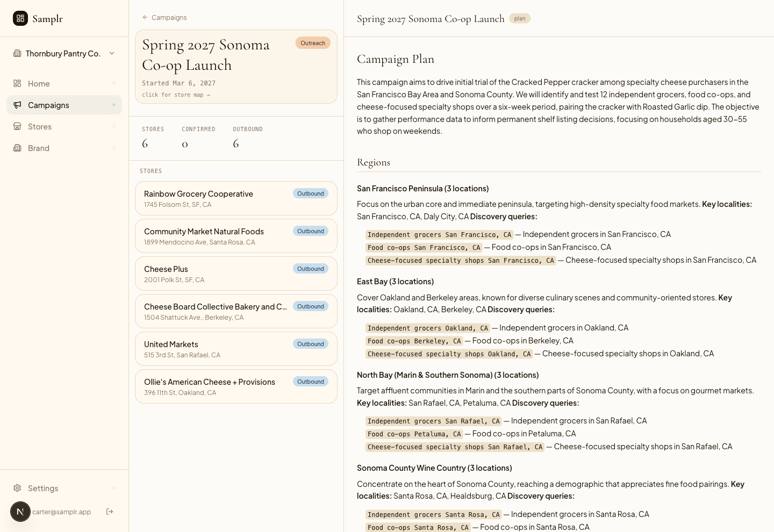Image resolution: width=774 pixels, height=532 pixels.
Task: Click the '396 11th St, Oakland, CA' address
Action: pyautogui.click(x=180, y=393)
